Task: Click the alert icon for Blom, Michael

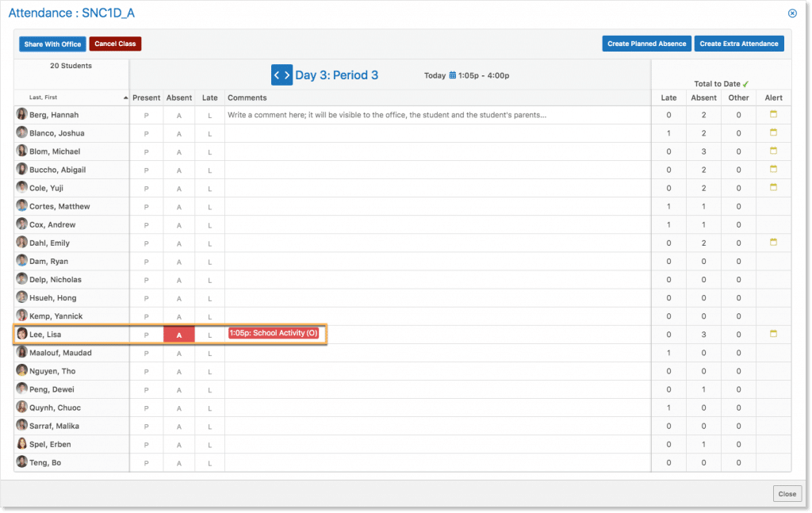Action: (x=773, y=151)
